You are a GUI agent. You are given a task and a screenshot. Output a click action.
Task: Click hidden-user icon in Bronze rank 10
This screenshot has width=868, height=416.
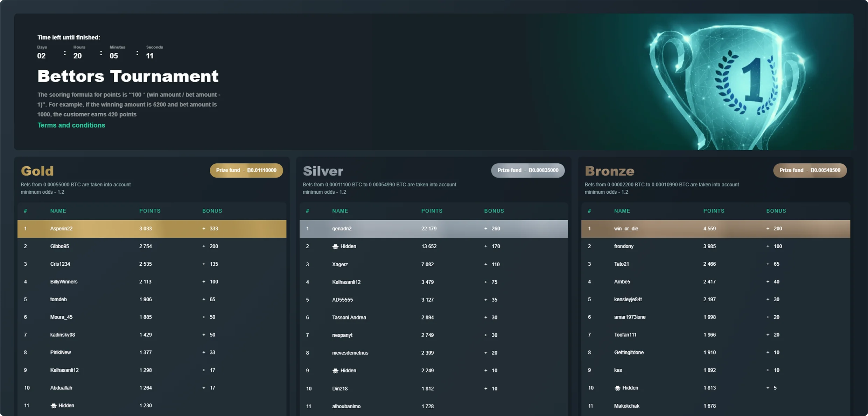[x=617, y=388]
